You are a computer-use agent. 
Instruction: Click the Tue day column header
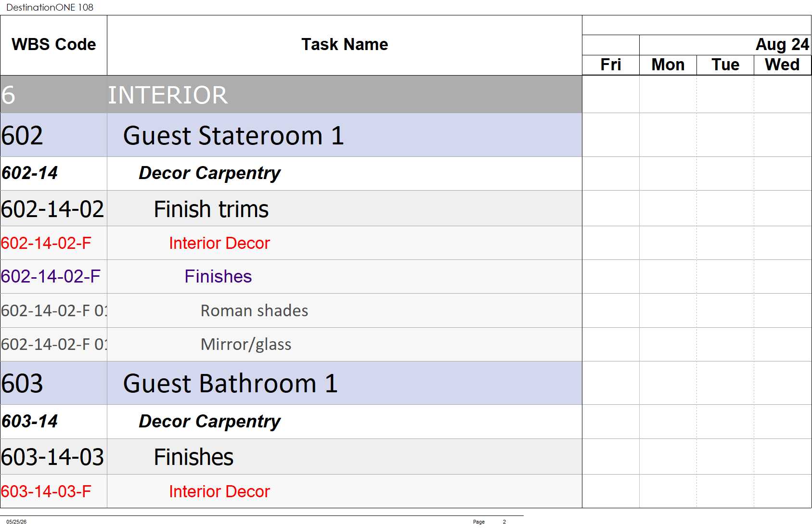click(x=725, y=65)
